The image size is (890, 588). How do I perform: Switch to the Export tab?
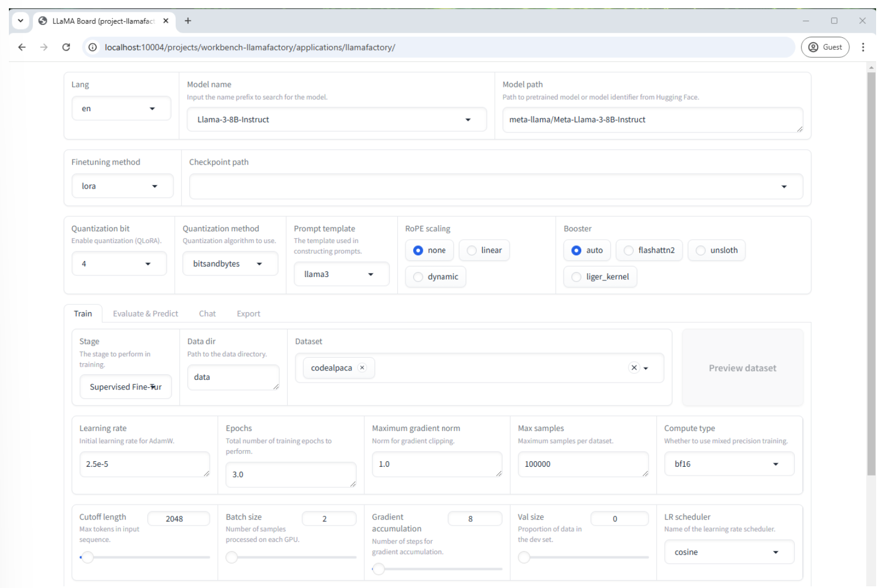click(248, 314)
